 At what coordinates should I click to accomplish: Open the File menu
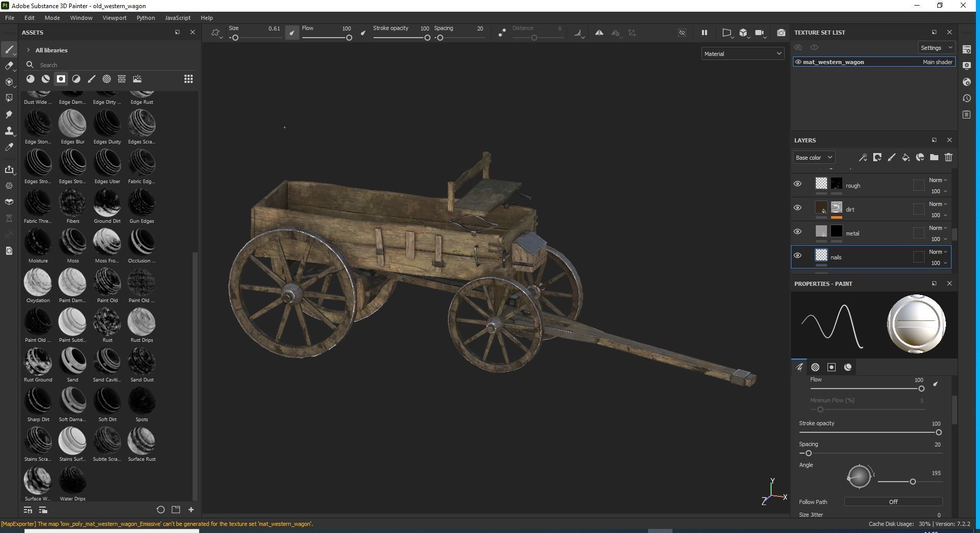[x=10, y=18]
